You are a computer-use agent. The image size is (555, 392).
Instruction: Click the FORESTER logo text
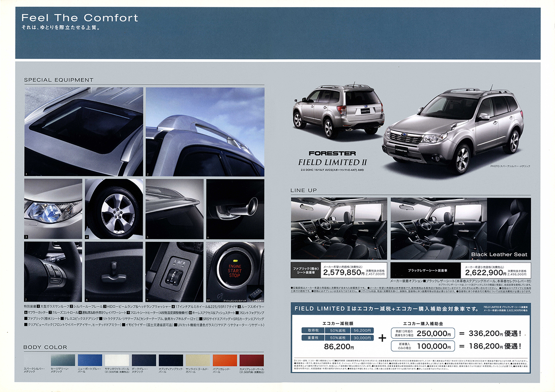point(332,153)
